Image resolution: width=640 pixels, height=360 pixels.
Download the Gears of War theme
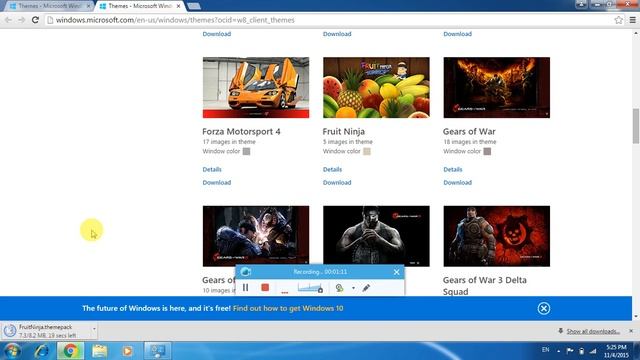coord(458,182)
